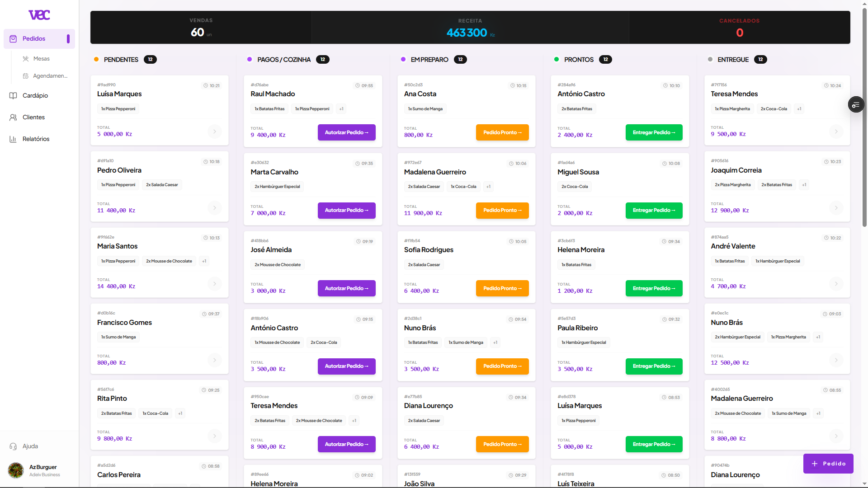Open the Relatórios section
868x488 pixels.
coord(36,139)
